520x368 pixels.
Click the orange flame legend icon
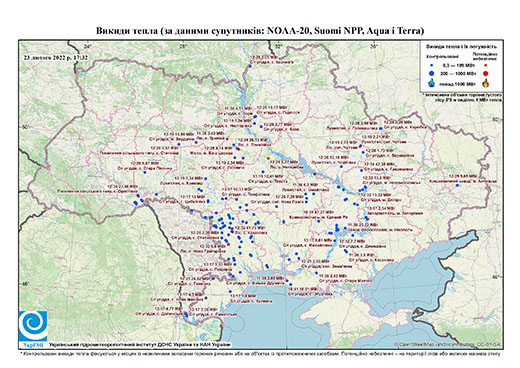pyautogui.click(x=486, y=83)
